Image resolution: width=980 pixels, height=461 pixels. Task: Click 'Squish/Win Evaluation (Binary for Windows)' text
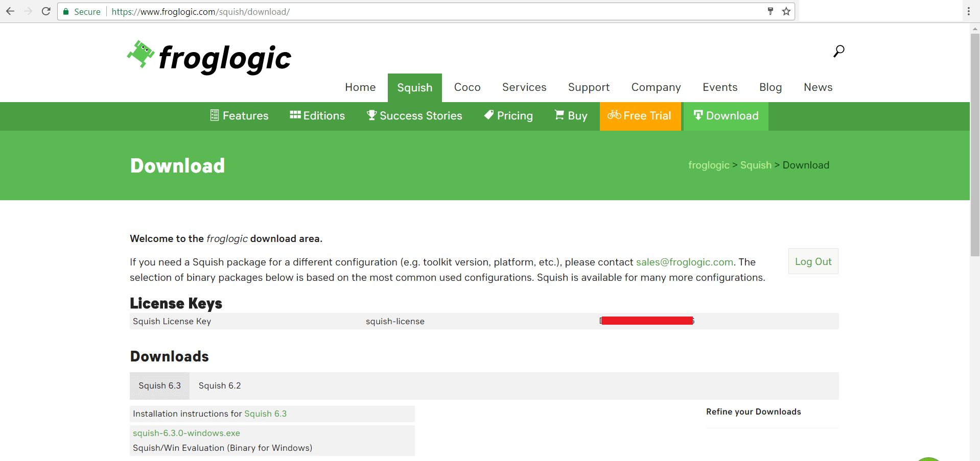222,448
